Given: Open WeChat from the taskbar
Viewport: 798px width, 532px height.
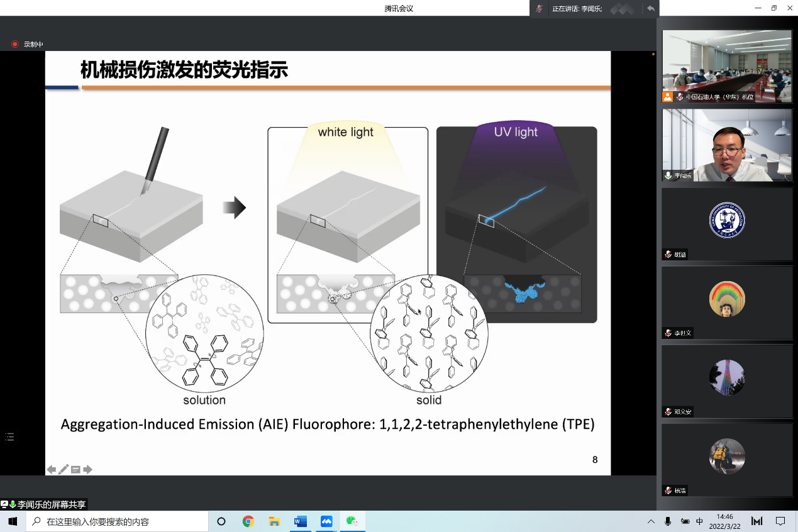Looking at the screenshot, I should click(x=352, y=521).
